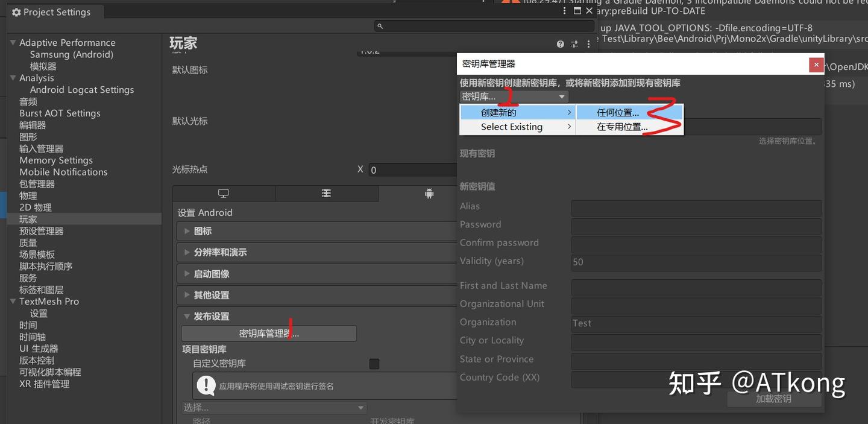Click the floating window icon near top right
Image resolution: width=868 pixels, height=424 pixels.
click(x=577, y=10)
